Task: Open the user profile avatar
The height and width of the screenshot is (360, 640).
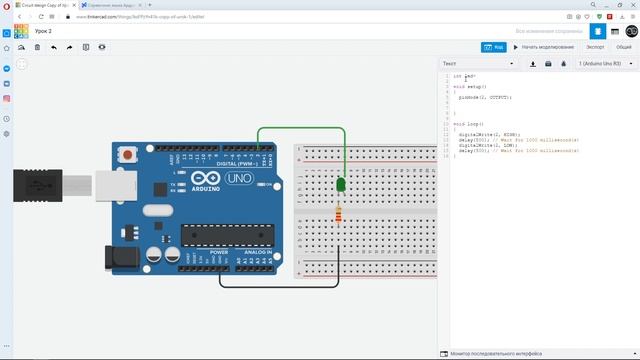Action: pyautogui.click(x=631, y=31)
